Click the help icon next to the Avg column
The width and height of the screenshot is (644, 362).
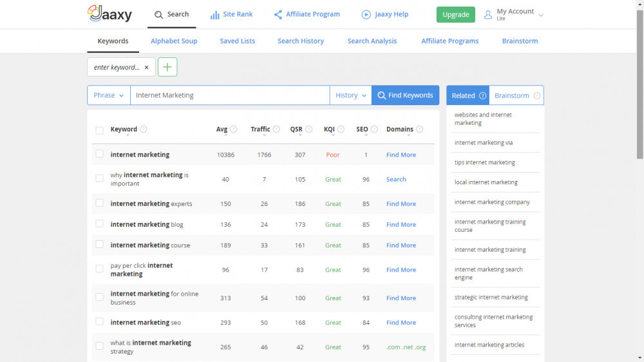[233, 129]
